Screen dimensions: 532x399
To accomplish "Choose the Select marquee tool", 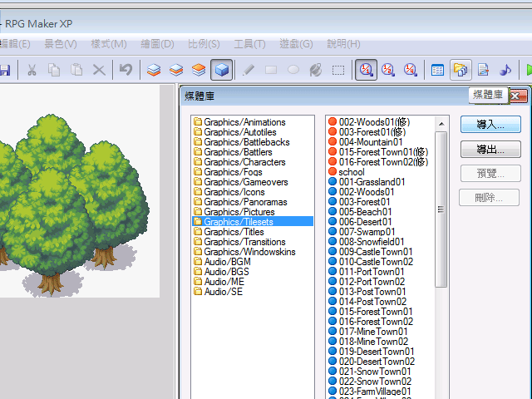I will pos(338,70).
